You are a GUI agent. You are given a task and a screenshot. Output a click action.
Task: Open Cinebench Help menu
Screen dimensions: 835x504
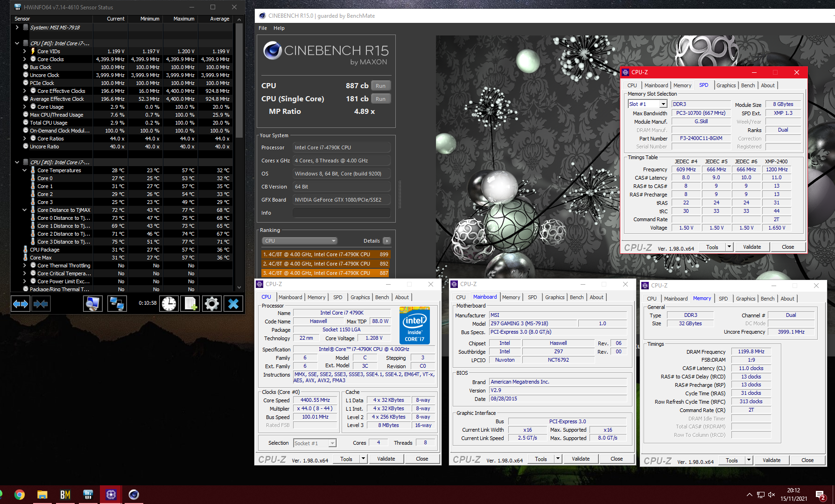coord(279,28)
